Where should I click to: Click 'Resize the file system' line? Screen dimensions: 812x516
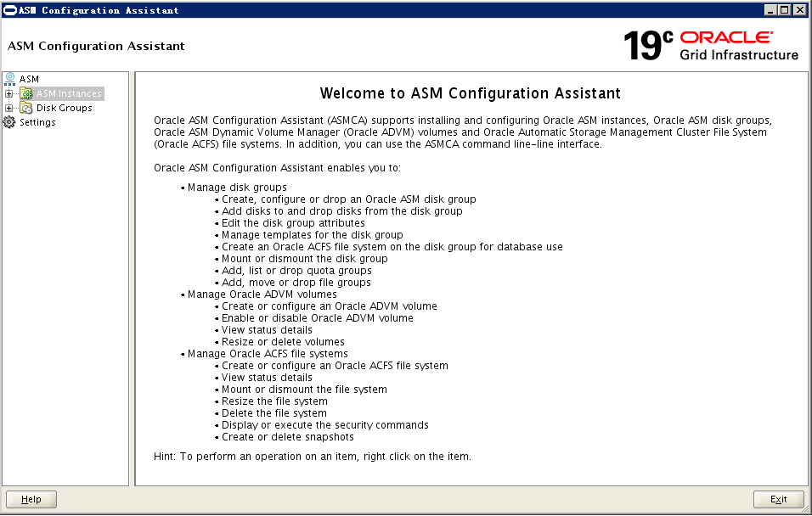(274, 401)
